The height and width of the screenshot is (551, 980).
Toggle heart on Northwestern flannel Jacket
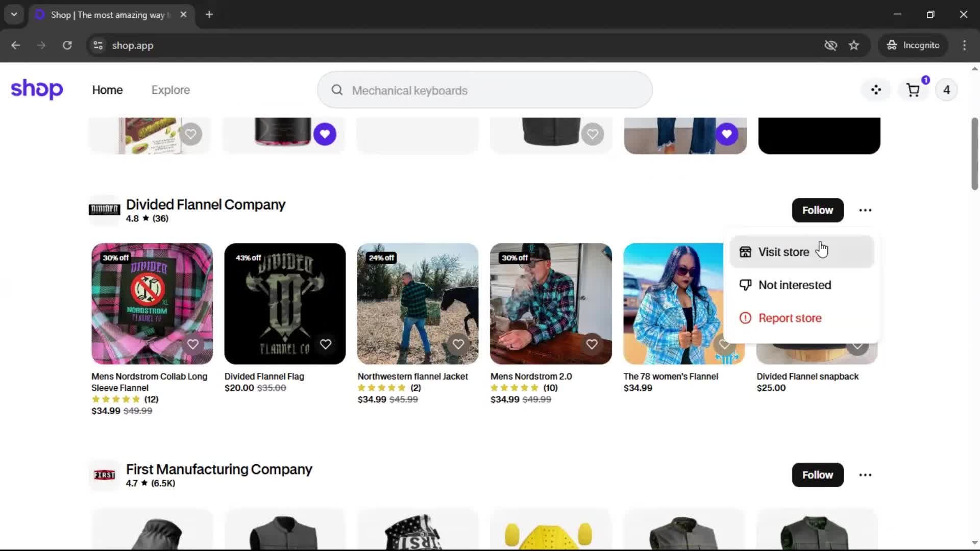tap(458, 344)
